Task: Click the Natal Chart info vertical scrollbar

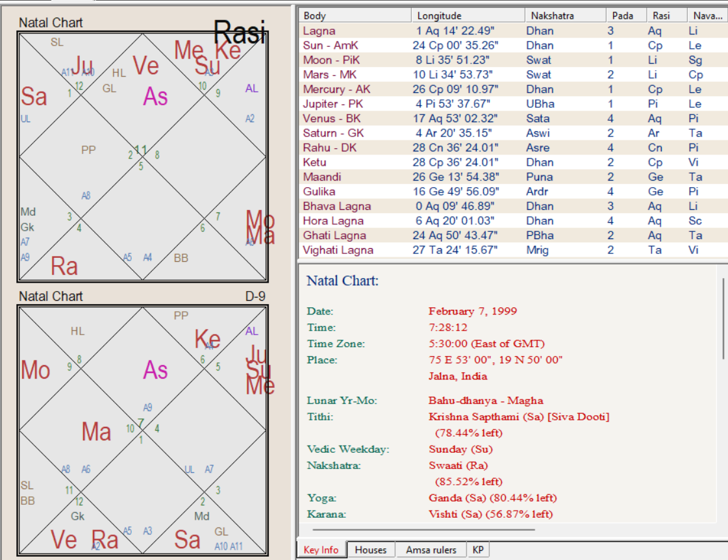Action: coord(723,318)
